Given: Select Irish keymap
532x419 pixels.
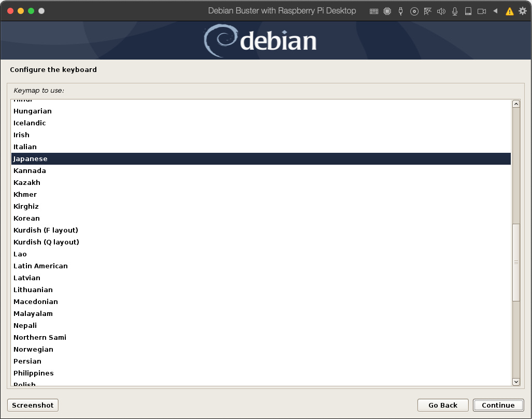Looking at the screenshot, I should click(x=261, y=135).
